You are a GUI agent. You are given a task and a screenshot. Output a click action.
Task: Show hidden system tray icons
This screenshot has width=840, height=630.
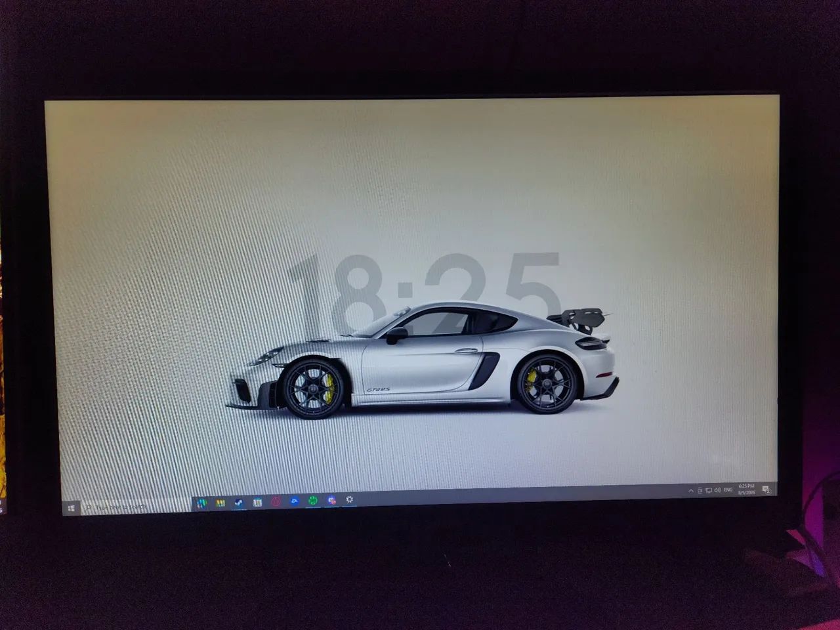[691, 490]
